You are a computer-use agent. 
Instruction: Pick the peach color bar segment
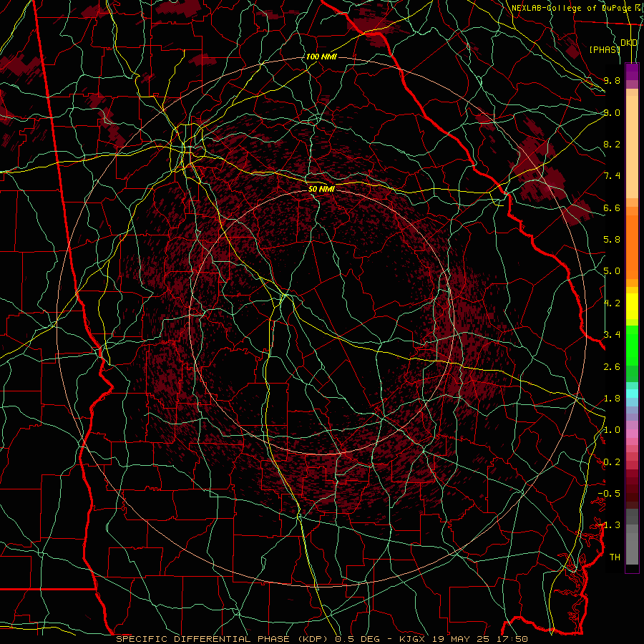tap(632, 148)
